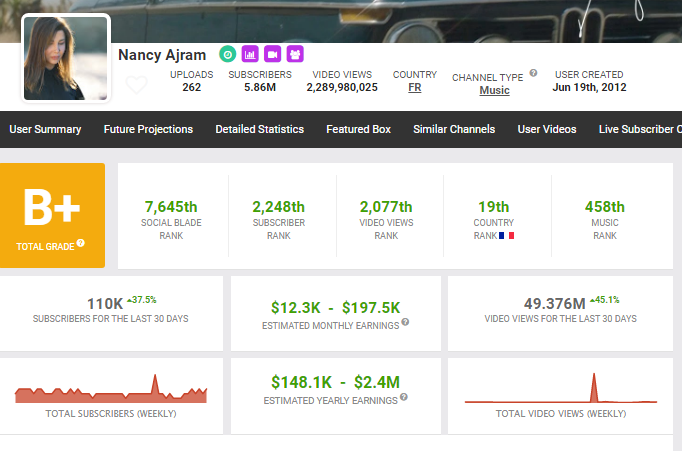Viewport: 682px width, 451px height.
Task: Open the User Summary tab
Action: (45, 129)
